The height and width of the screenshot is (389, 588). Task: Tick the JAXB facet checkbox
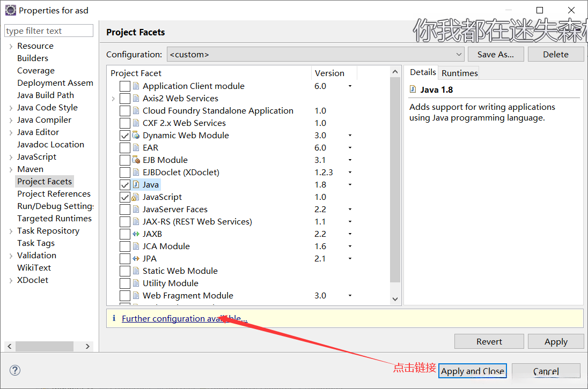[x=125, y=234]
